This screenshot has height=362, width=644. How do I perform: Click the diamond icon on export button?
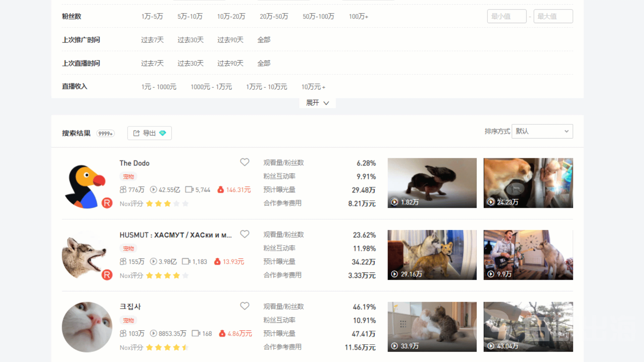163,133
